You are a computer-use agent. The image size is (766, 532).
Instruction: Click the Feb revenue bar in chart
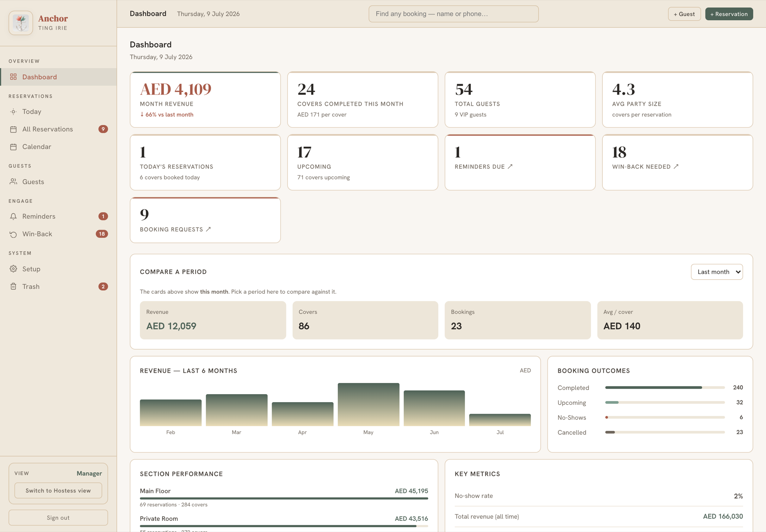171,413
